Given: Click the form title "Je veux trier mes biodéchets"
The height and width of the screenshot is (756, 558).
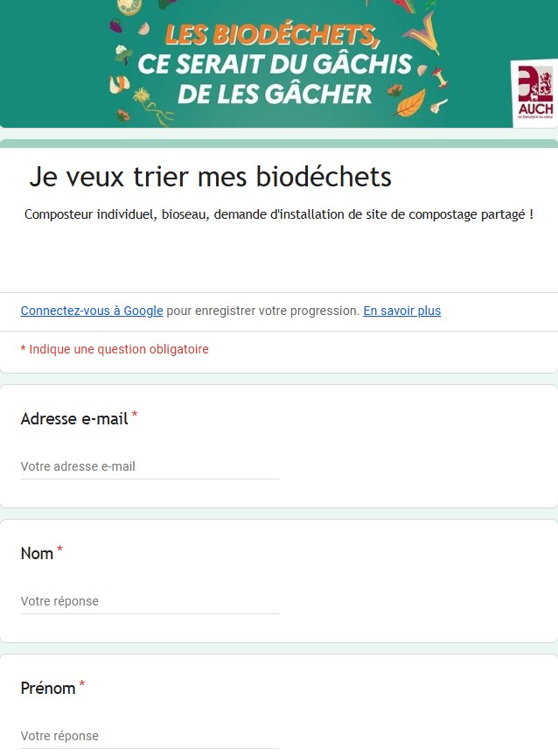Looking at the screenshot, I should 210,177.
